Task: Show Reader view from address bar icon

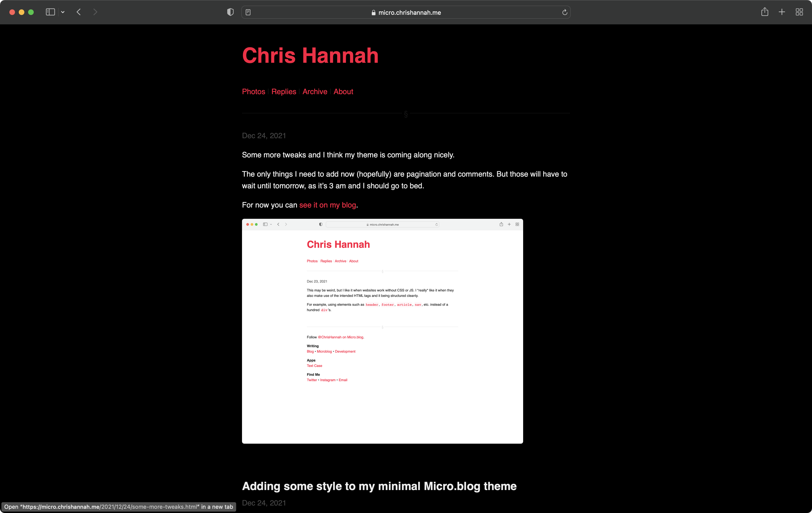Action: point(248,12)
